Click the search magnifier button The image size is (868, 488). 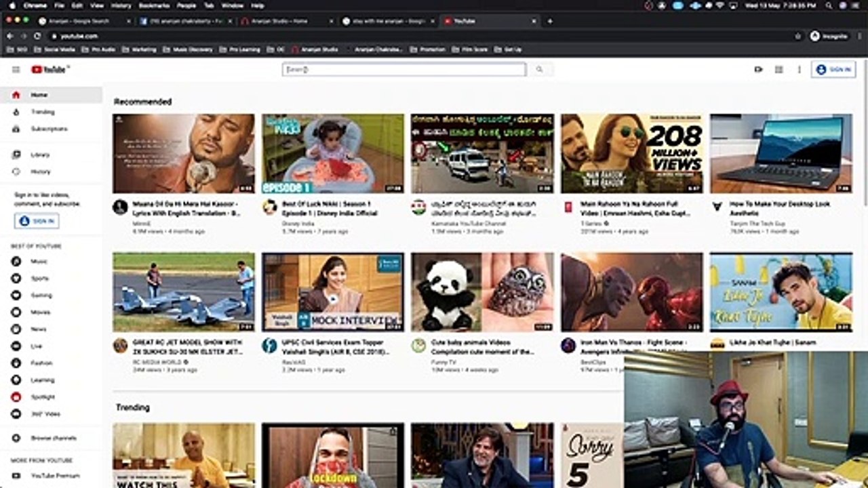[x=540, y=69]
